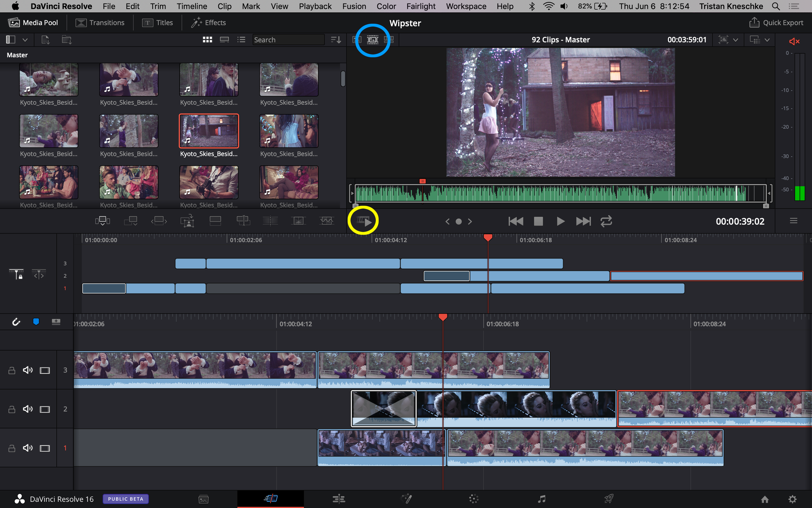Click the source tape audio waveform scrubber
The height and width of the screenshot is (508, 812).
[560, 194]
